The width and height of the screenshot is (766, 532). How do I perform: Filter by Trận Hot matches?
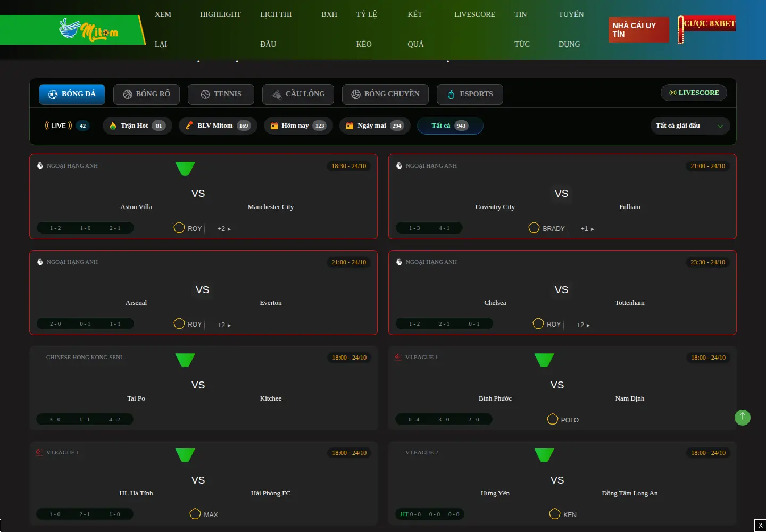pos(137,126)
